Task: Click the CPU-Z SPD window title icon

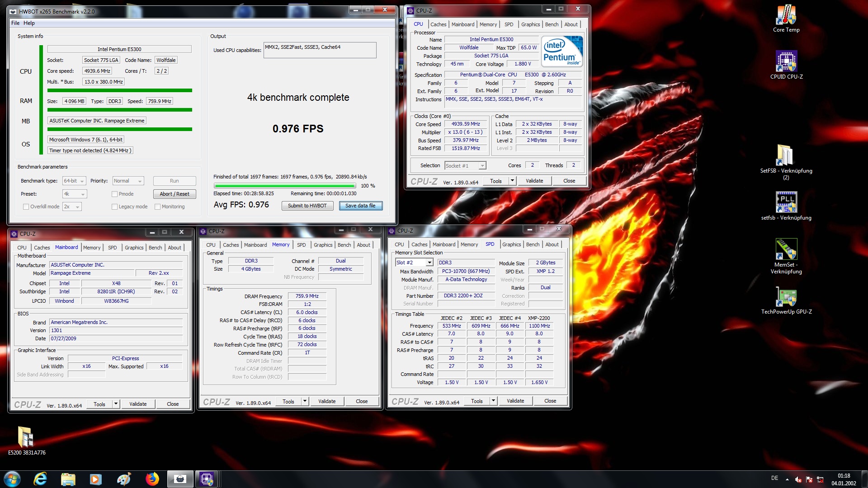Action: (392, 230)
